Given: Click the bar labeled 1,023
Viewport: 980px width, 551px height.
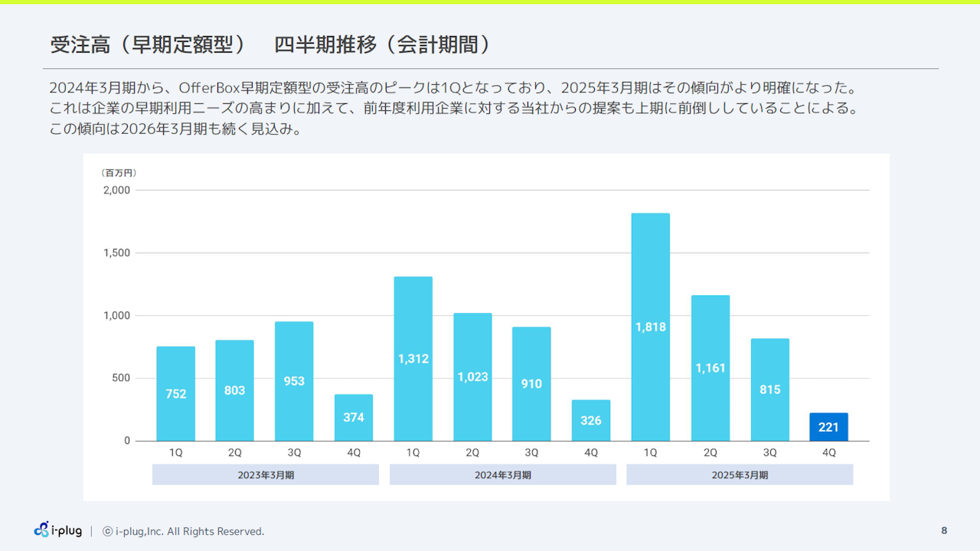Looking at the screenshot, I should tap(472, 377).
